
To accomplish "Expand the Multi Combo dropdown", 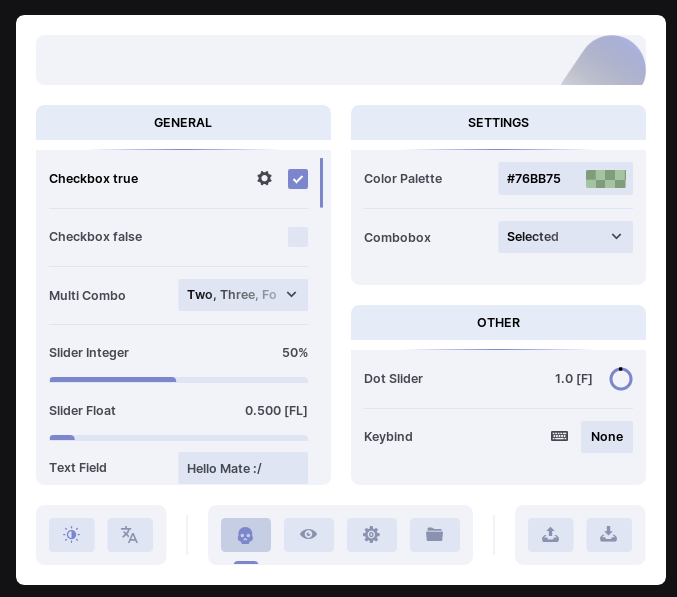I will point(243,295).
